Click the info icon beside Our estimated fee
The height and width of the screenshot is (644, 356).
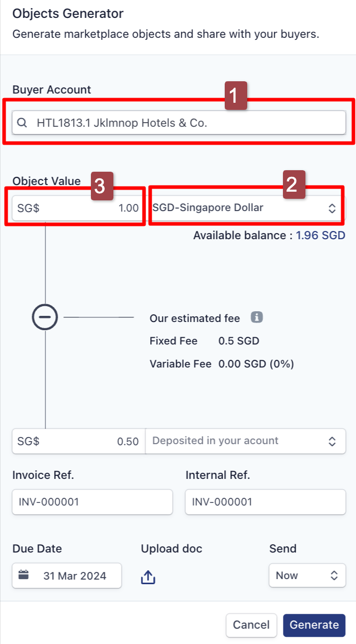click(x=256, y=317)
